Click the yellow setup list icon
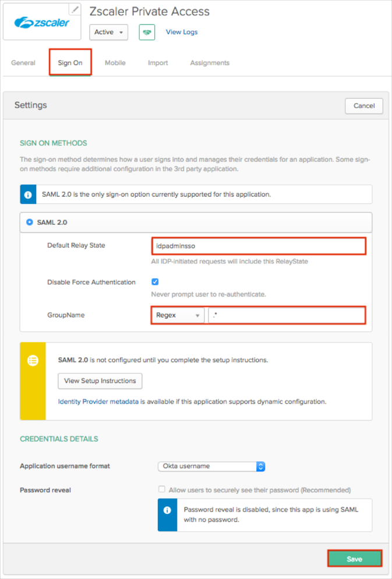The height and width of the screenshot is (579, 392). pos(33,360)
